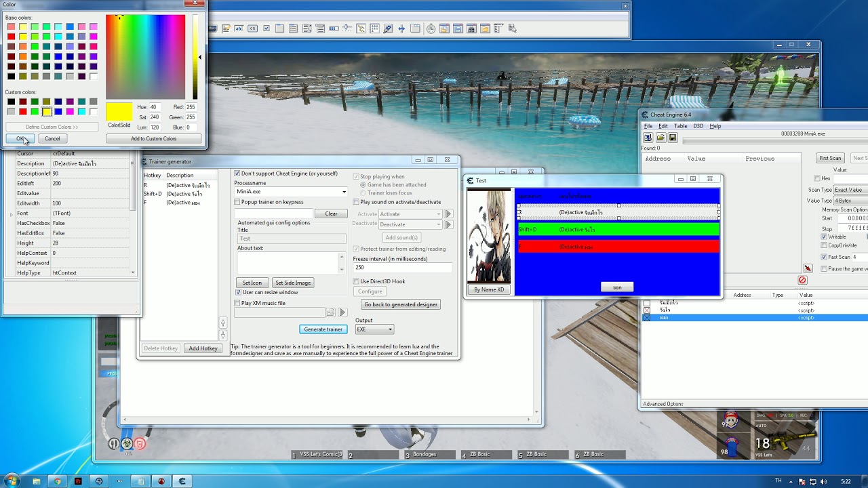Open Cheat Engine Table menu
The height and width of the screenshot is (488, 868).
coord(680,126)
